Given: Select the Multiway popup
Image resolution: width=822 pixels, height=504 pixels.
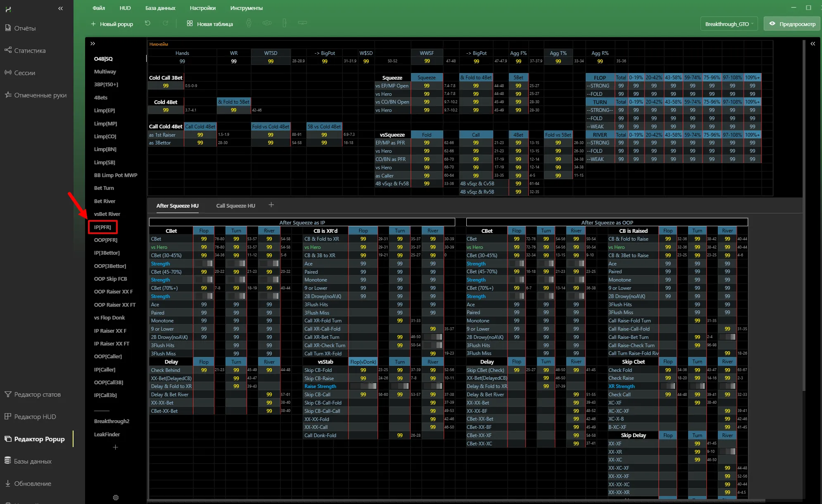Looking at the screenshot, I should pos(105,71).
